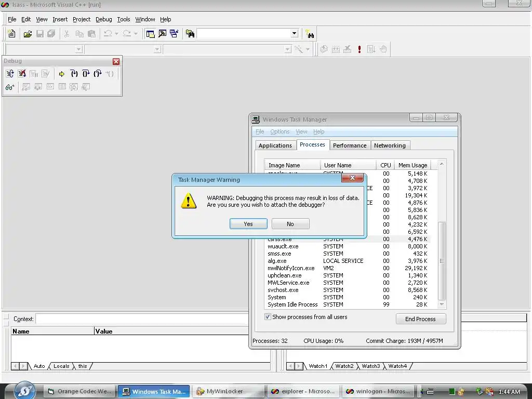The width and height of the screenshot is (532, 399).
Task: Click the Step Over debug icon
Action: pyautogui.click(x=86, y=74)
